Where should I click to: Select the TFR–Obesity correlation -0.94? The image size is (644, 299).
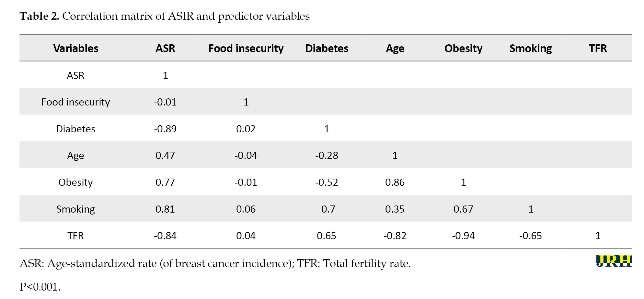pos(463,236)
